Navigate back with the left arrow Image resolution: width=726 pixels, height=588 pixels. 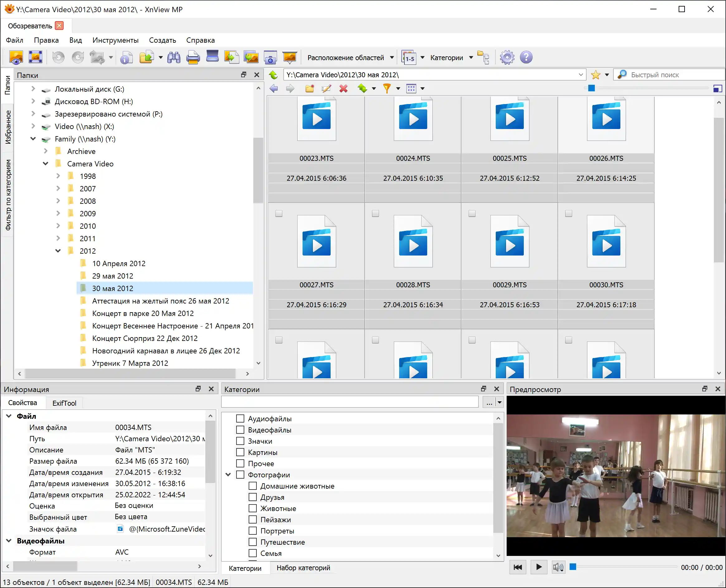(274, 88)
